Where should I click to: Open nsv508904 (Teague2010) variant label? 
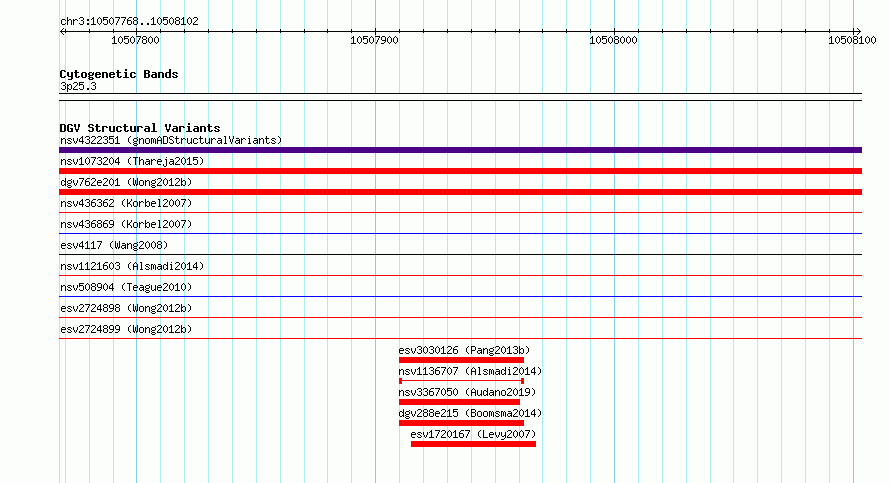pos(126,287)
